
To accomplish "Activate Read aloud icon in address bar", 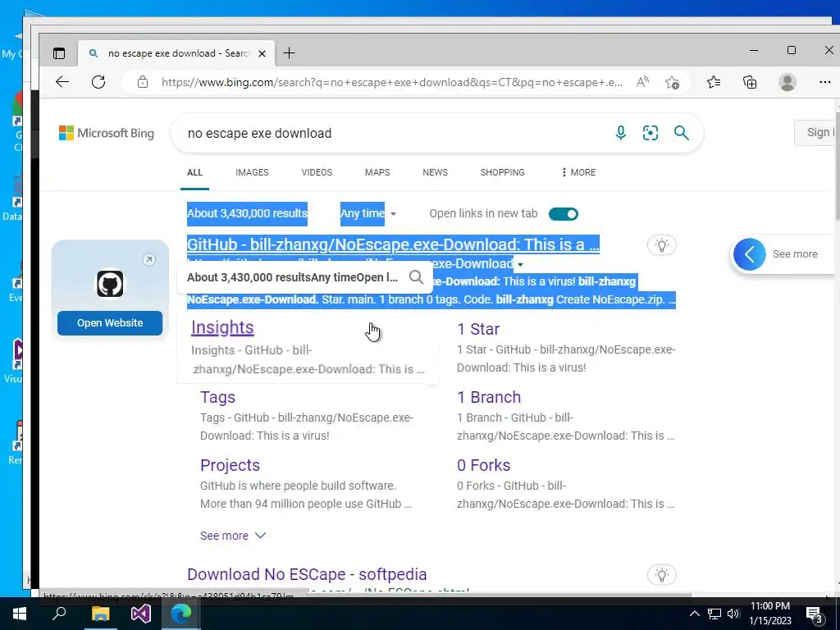I will (x=642, y=82).
